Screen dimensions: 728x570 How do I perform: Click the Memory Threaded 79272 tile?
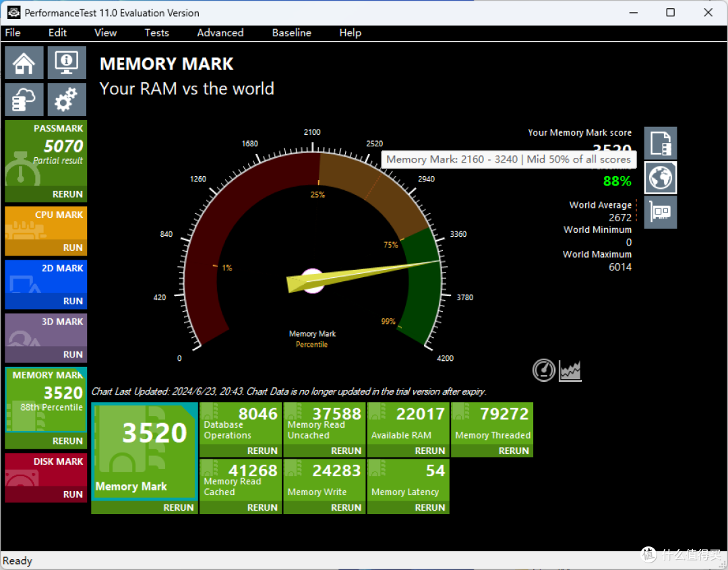coord(492,424)
